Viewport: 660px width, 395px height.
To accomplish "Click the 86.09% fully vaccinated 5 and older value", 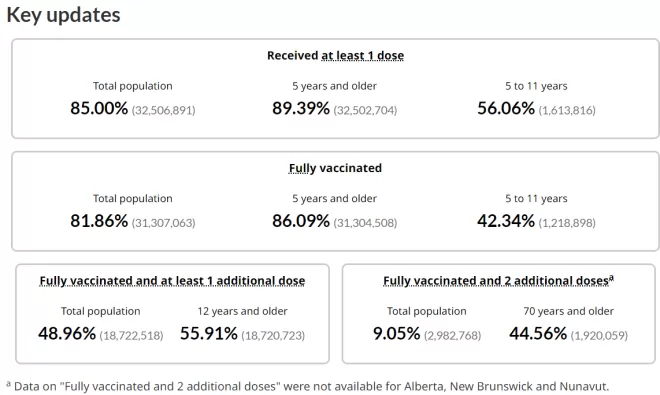I will point(301,221).
